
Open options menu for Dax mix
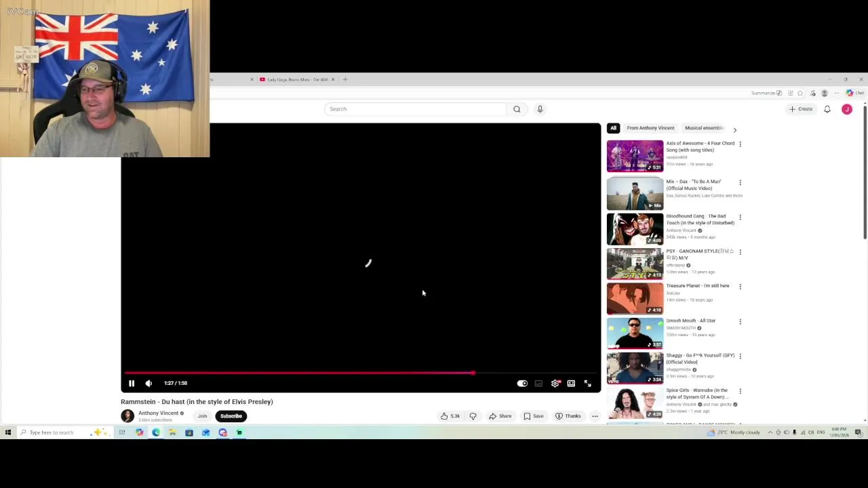coord(740,182)
